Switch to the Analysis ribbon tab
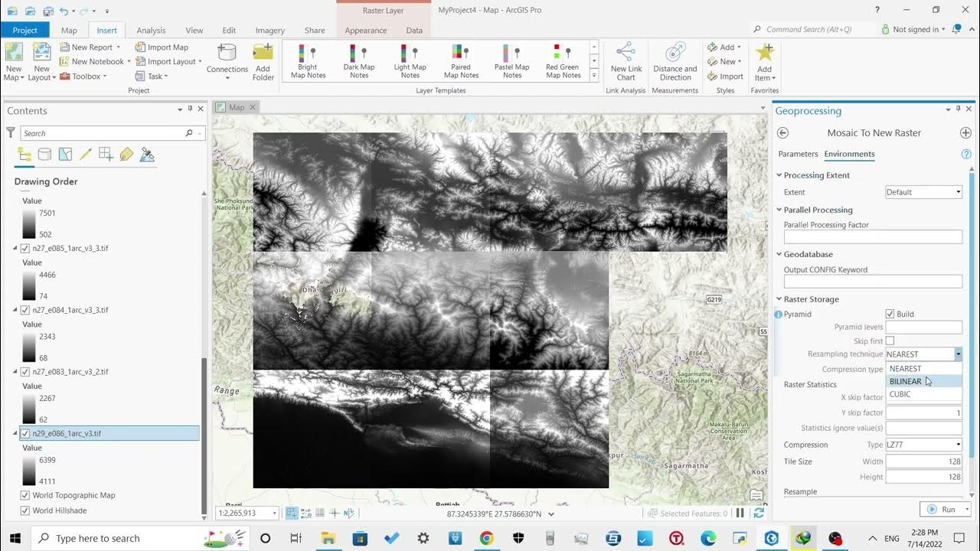Image resolution: width=980 pixels, height=551 pixels. tap(151, 31)
